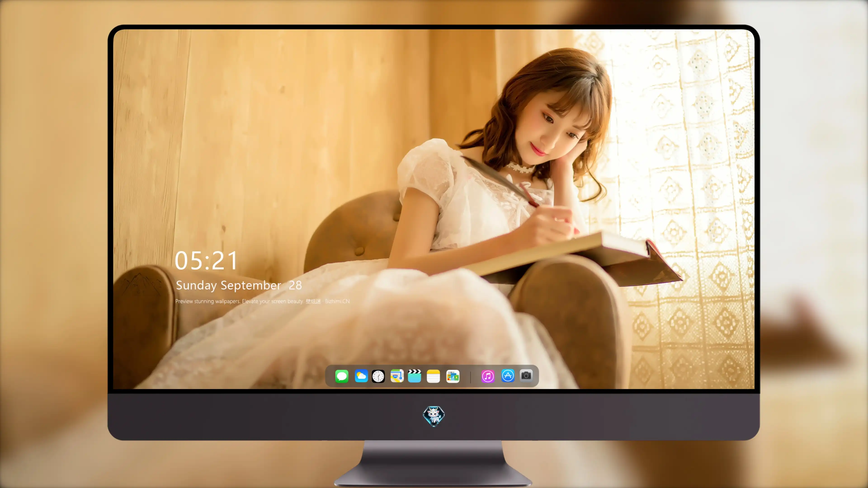Open the Camera app in the dock

526,375
